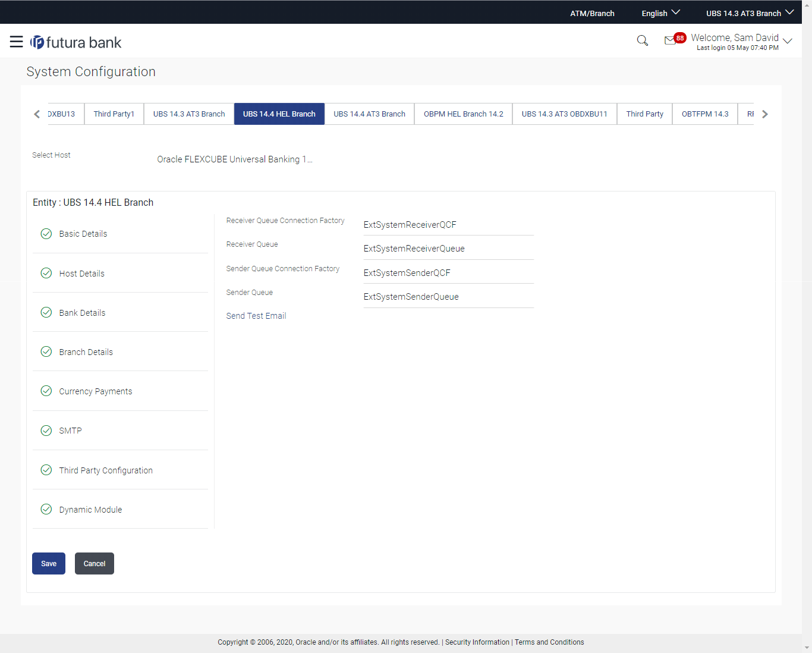Switch to the Third Party1 tab

114,114
